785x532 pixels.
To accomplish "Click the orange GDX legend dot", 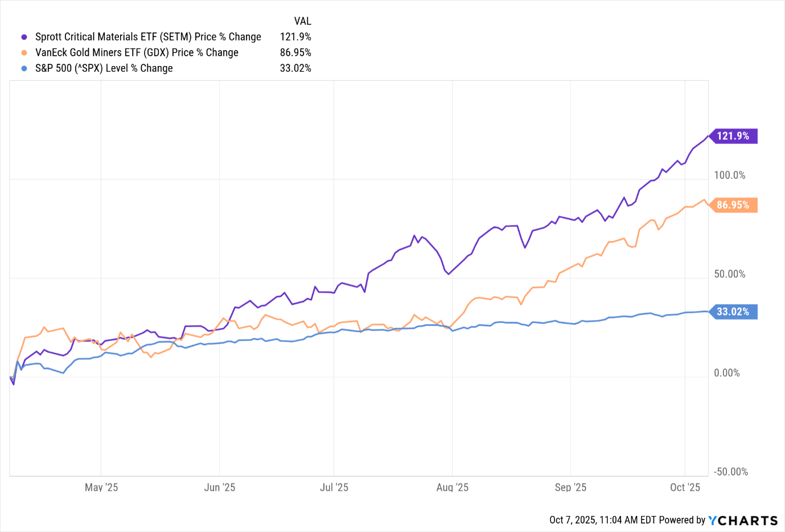I will pos(24,53).
